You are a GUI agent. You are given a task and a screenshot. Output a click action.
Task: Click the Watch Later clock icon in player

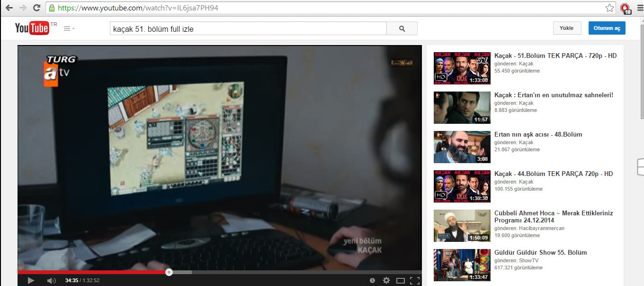coord(372,280)
